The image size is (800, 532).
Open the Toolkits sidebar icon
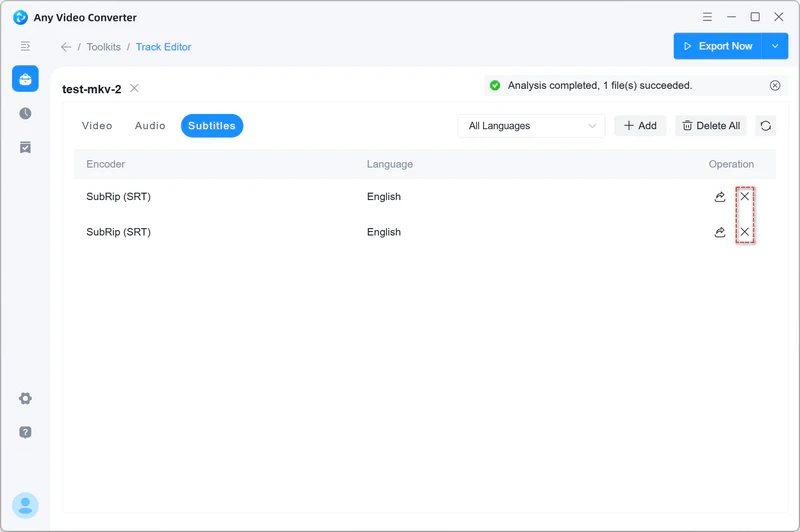point(25,79)
